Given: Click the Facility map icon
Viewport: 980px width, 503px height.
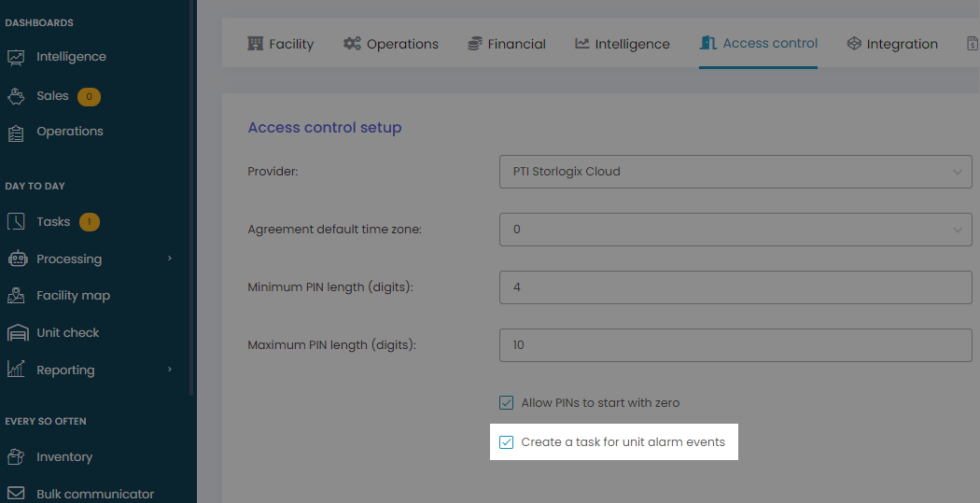Looking at the screenshot, I should click(x=16, y=296).
